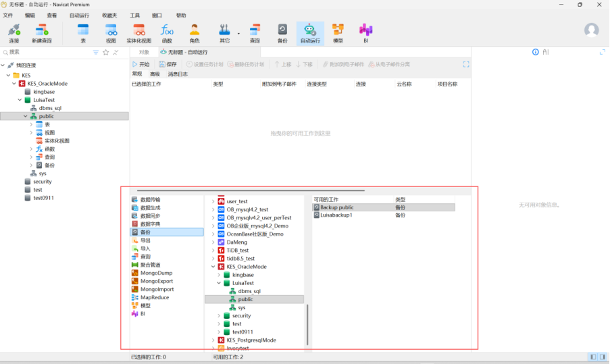This screenshot has width=610, height=364.
Task: Select the 实体化视图 (Materialized View) toolbar icon
Action: (x=138, y=32)
